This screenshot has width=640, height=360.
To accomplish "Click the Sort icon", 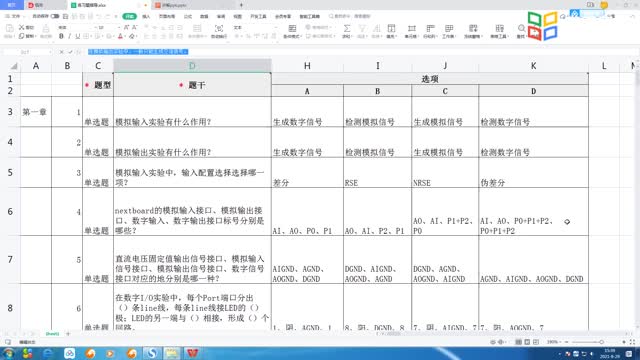I will point(376,28).
